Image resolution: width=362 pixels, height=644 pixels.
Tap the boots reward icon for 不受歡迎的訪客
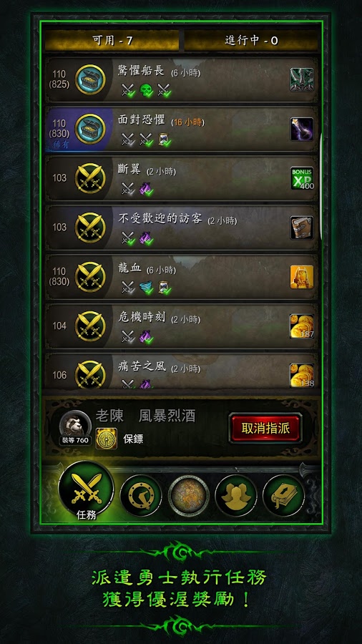coord(302,228)
